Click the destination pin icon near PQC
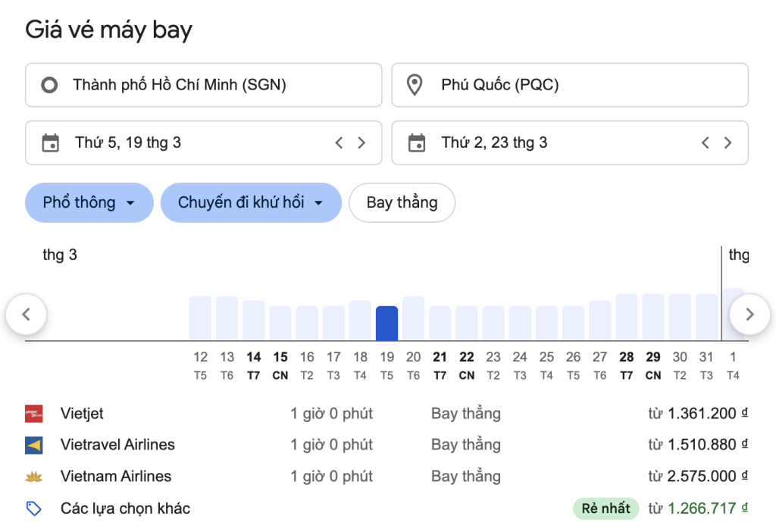The height and width of the screenshot is (532, 776). pos(414,85)
